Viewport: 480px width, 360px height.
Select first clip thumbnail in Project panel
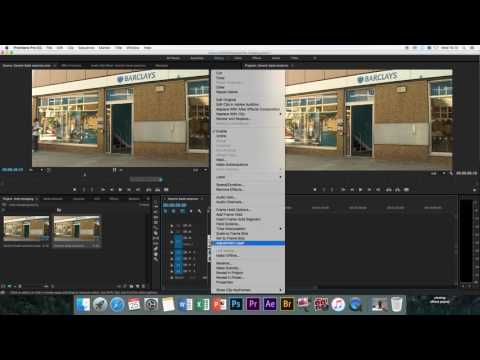26,228
